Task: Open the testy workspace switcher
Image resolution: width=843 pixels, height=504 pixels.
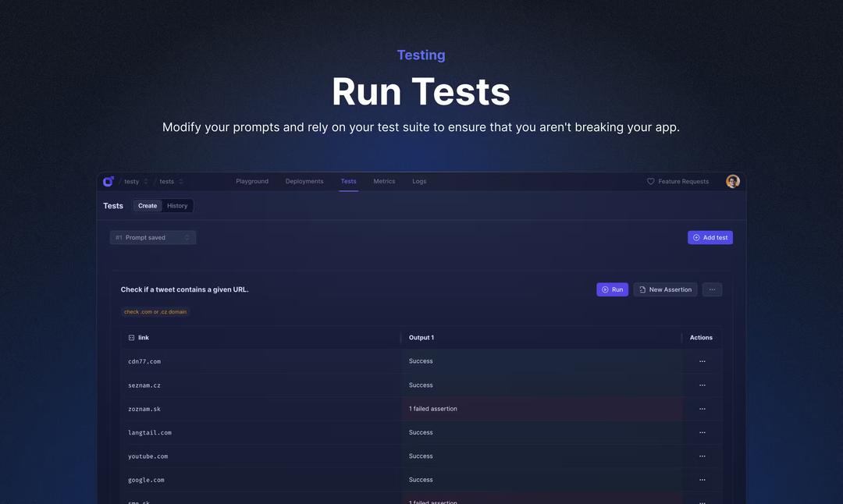Action: tap(136, 182)
